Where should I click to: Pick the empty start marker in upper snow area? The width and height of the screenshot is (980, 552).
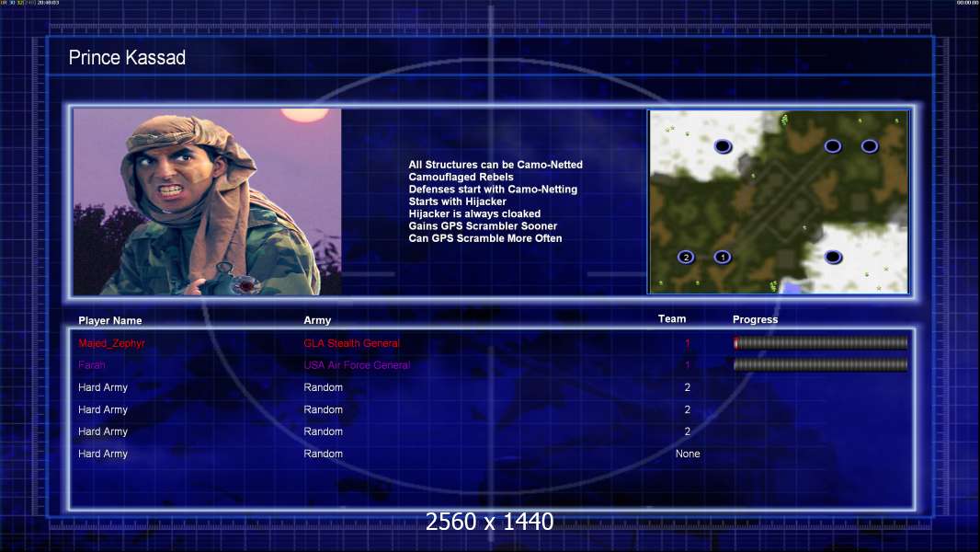[723, 146]
